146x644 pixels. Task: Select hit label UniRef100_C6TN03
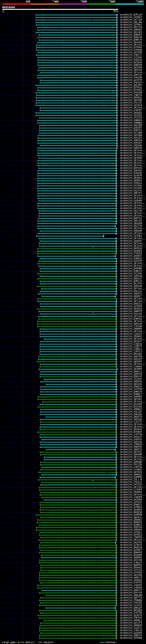tap(131, 25)
